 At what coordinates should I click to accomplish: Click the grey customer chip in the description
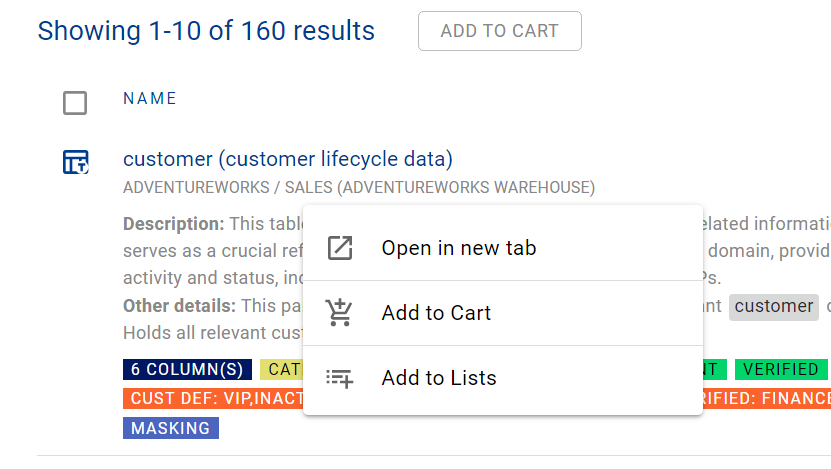[x=773, y=307]
